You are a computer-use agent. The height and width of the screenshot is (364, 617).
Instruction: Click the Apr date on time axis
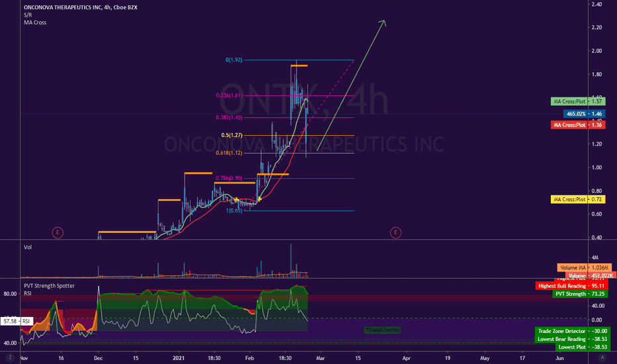tap(406, 358)
